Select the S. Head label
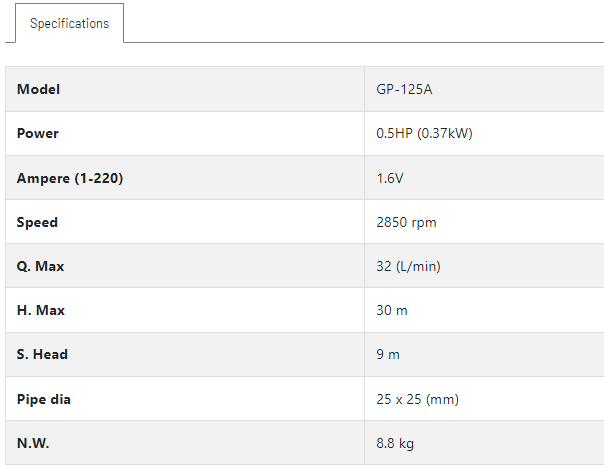The image size is (604, 467). 42,354
